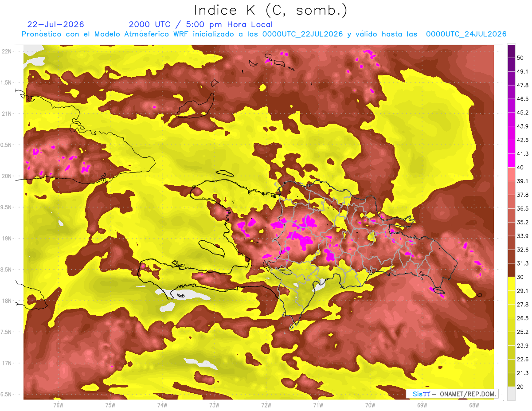532x411 pixels.
Task: Click the "75W" longitude label
Action: tap(110, 404)
